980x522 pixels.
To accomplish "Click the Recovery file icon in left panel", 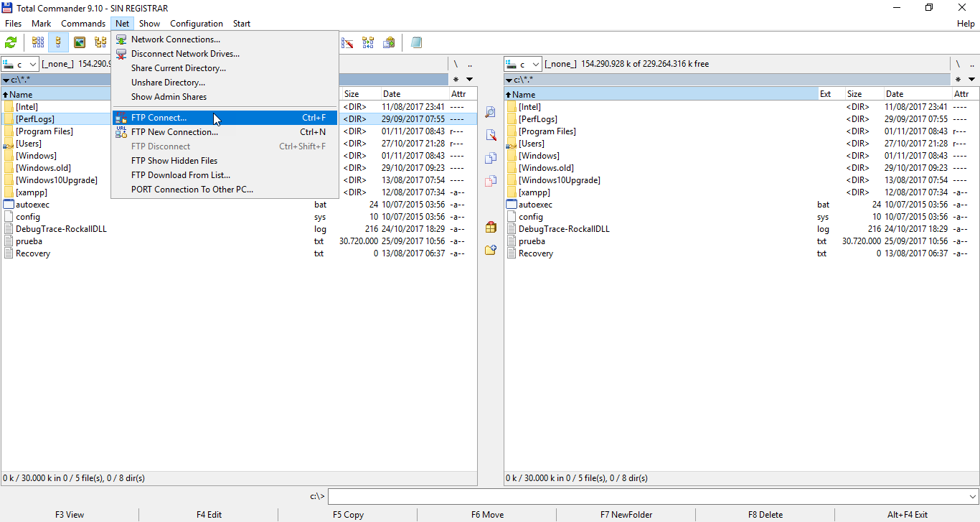I will (x=9, y=253).
